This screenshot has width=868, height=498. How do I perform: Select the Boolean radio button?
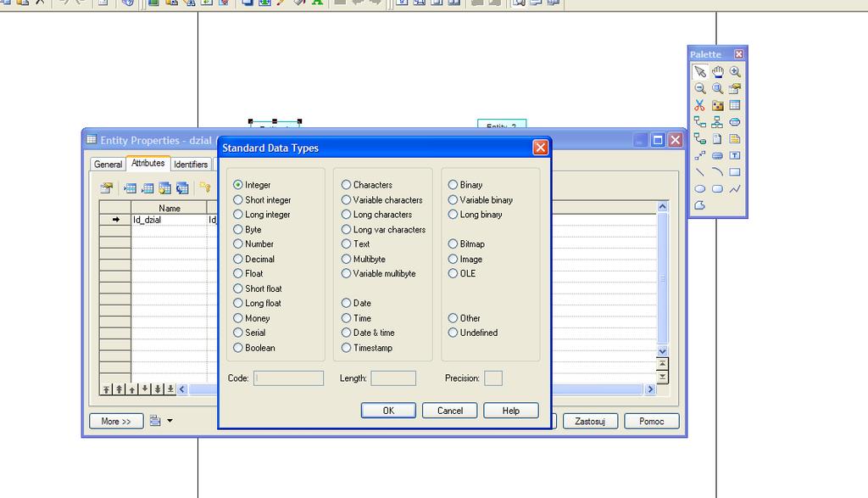coord(238,348)
